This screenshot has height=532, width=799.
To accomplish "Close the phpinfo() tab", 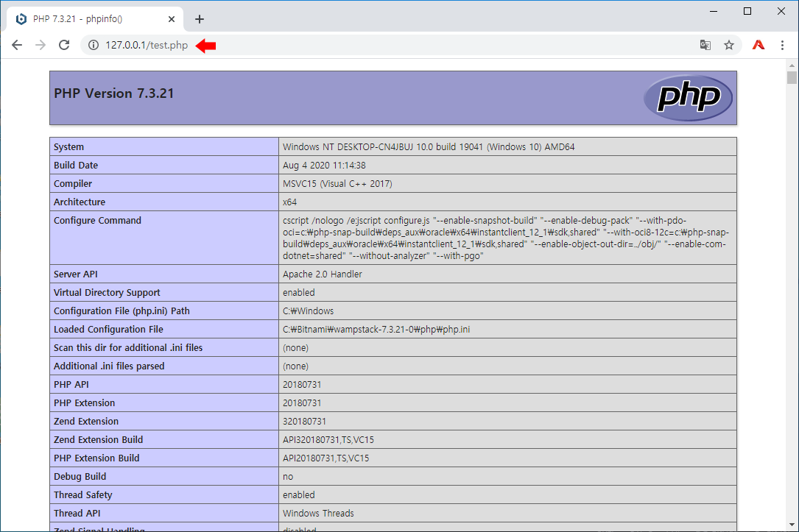I will [x=171, y=19].
